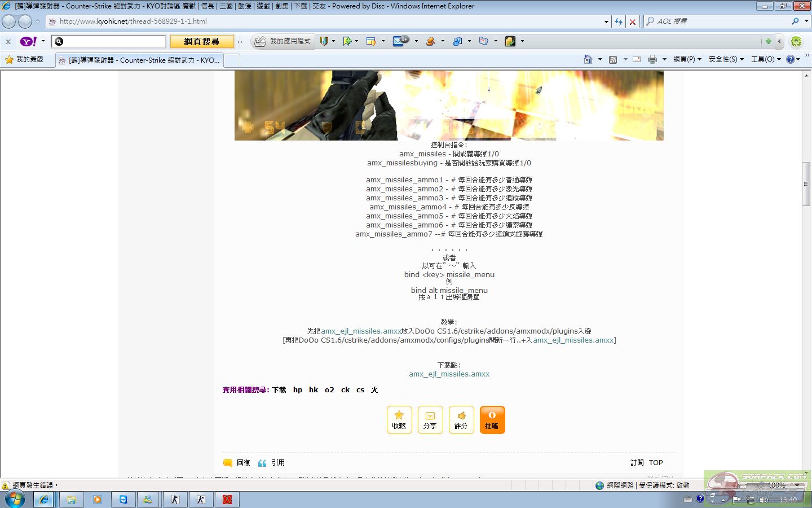Open the 工具(O) tools menu
Viewport: 812px width, 508px height.
(x=766, y=59)
